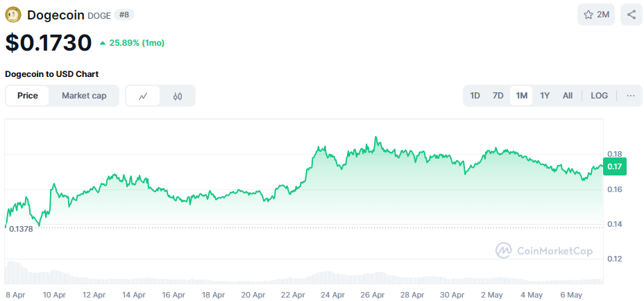Click the CoinMarketCap watermark logo
The image size is (644, 301).
click(544, 250)
